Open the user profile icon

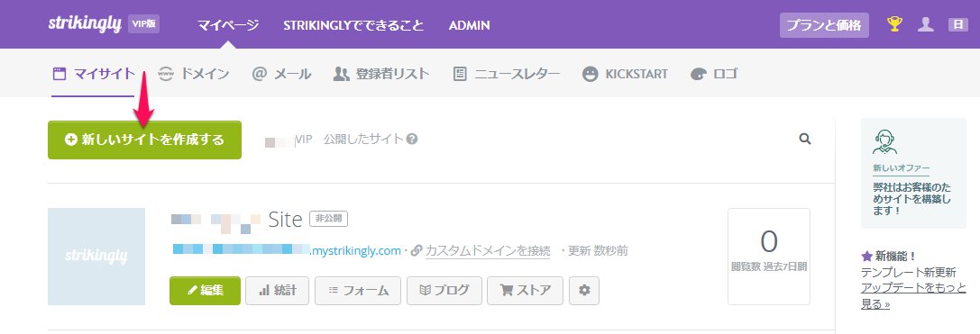tap(926, 25)
